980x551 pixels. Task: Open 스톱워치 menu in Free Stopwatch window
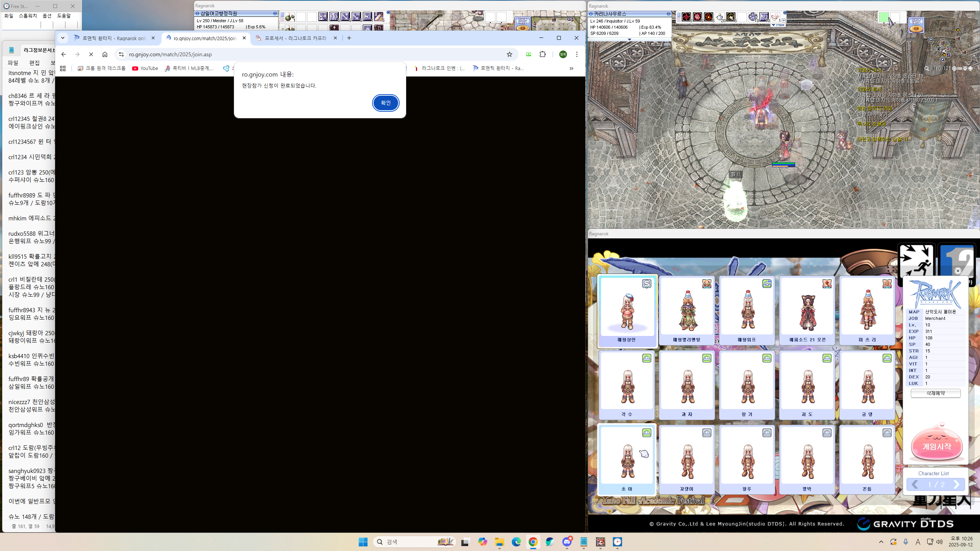tap(28, 16)
